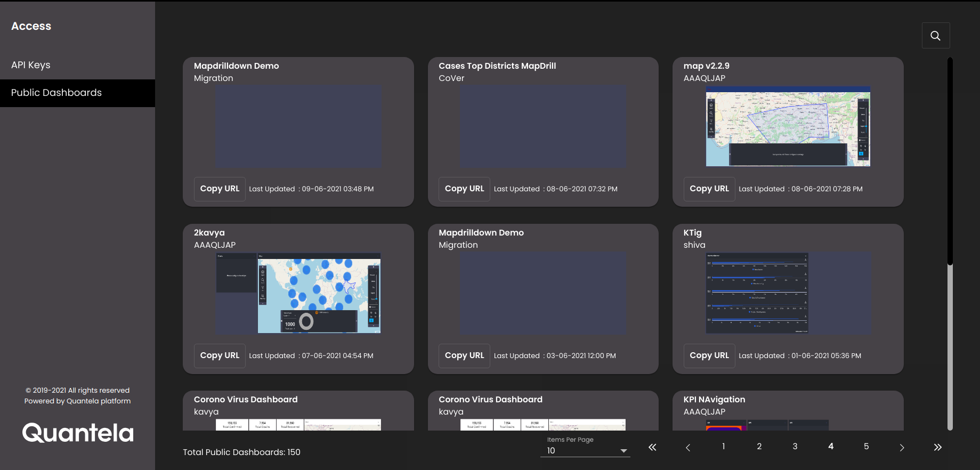
Task: Go to page 1
Action: click(723, 447)
